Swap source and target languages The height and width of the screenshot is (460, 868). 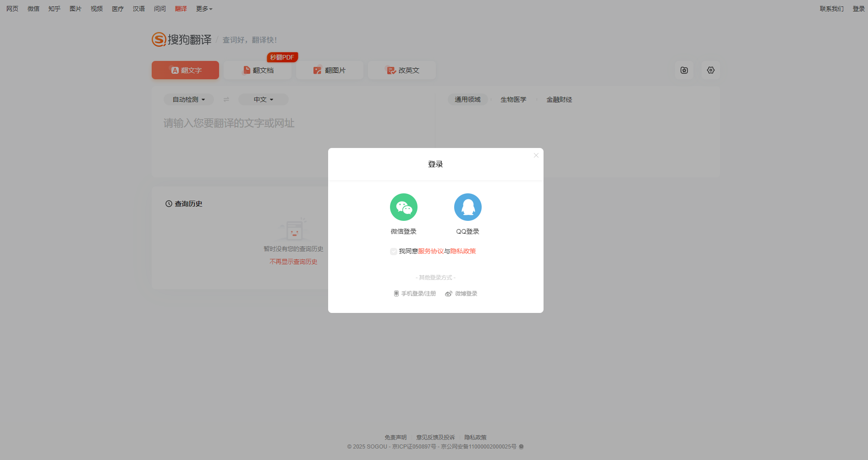point(226,99)
